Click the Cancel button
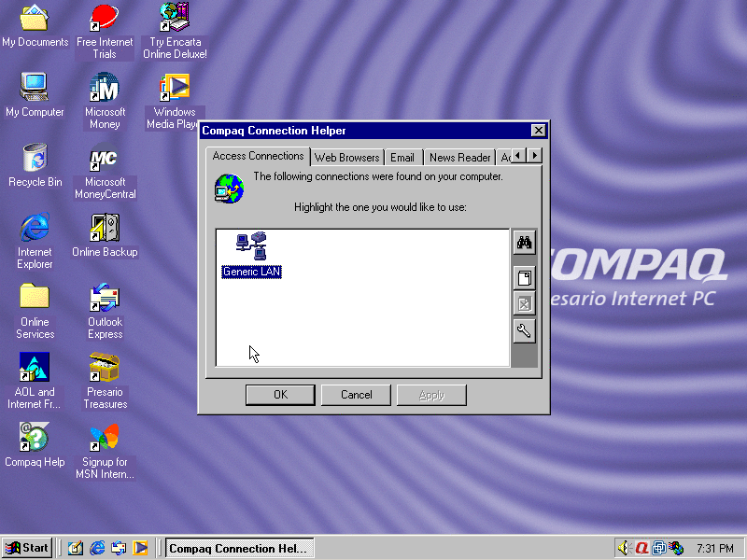Viewport: 747px width, 560px height. tap(356, 395)
